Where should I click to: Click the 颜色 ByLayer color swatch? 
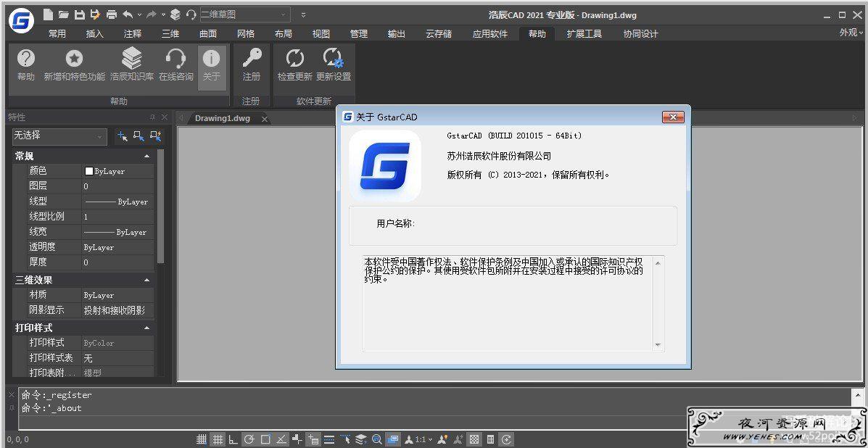coord(88,172)
